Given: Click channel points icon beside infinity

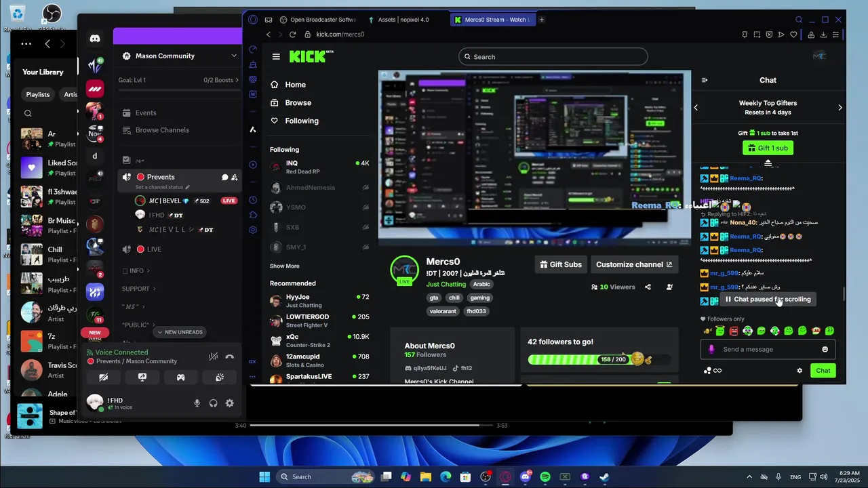Looking at the screenshot, I should 707,371.
